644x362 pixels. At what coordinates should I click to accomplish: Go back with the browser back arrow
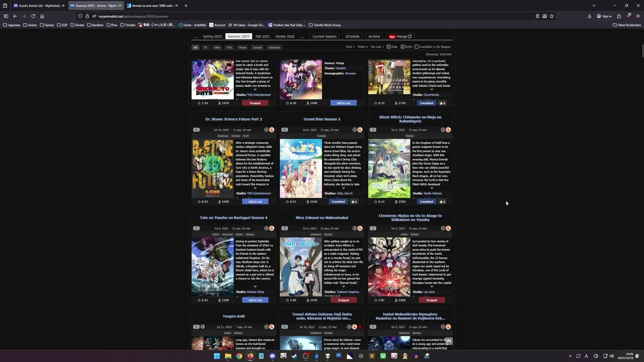point(15,16)
